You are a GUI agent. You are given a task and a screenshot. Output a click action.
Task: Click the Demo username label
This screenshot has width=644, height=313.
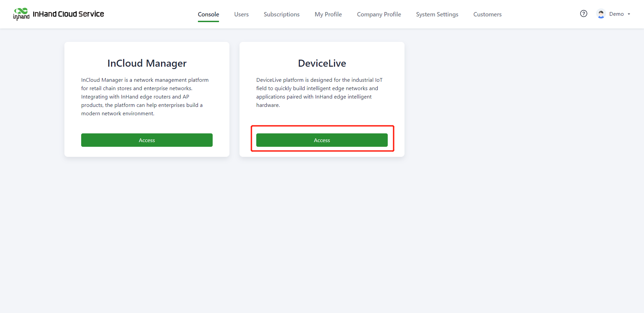pyautogui.click(x=616, y=14)
